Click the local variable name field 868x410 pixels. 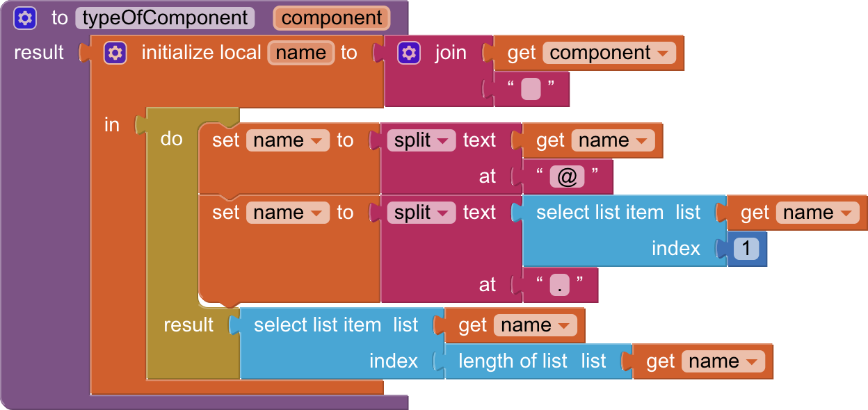pyautogui.click(x=300, y=53)
